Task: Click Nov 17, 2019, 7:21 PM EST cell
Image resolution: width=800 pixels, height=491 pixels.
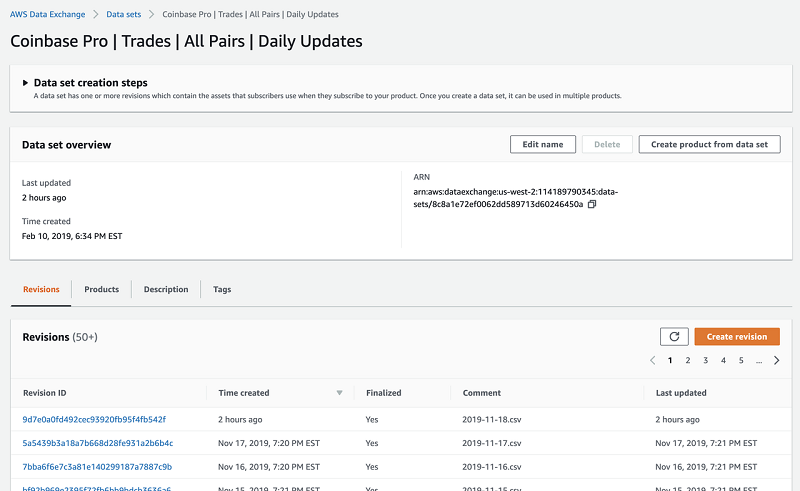Action: [x=706, y=443]
